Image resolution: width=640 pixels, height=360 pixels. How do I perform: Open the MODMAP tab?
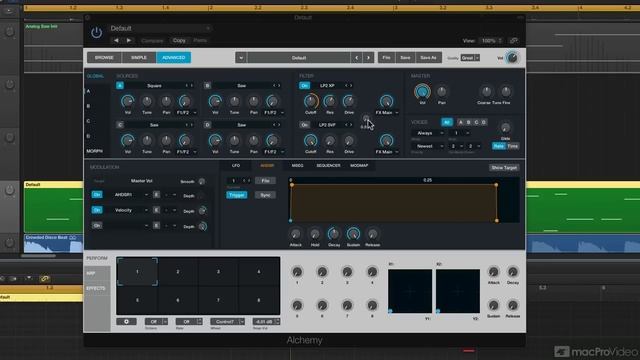tap(359, 166)
